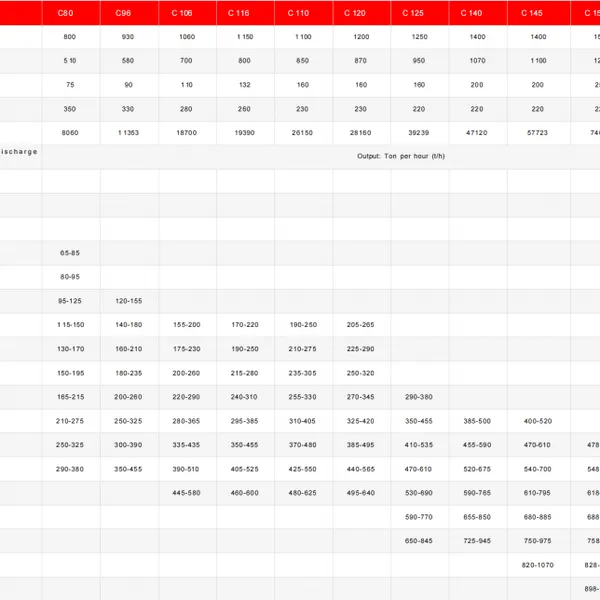Select the 750-975 cell in C 145

(x=538, y=541)
